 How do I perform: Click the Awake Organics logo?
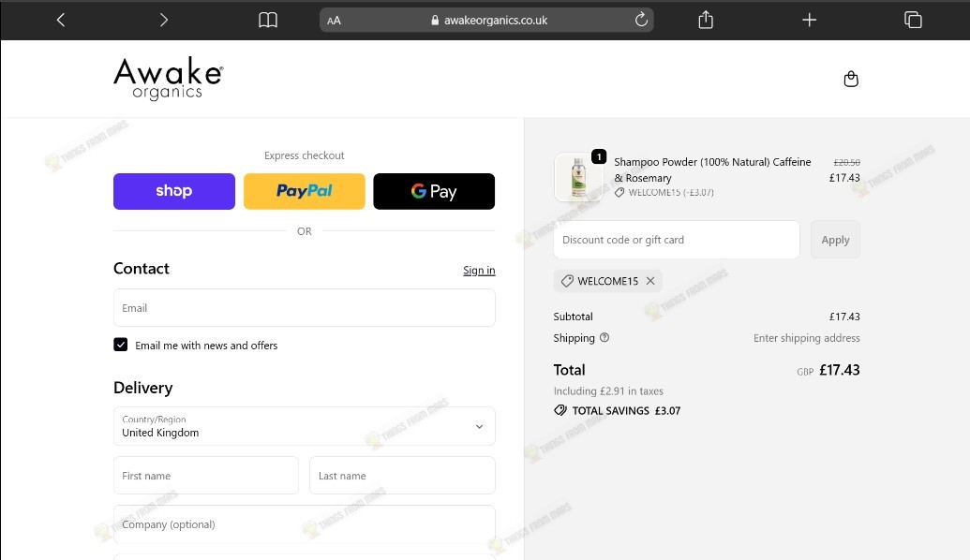168,79
